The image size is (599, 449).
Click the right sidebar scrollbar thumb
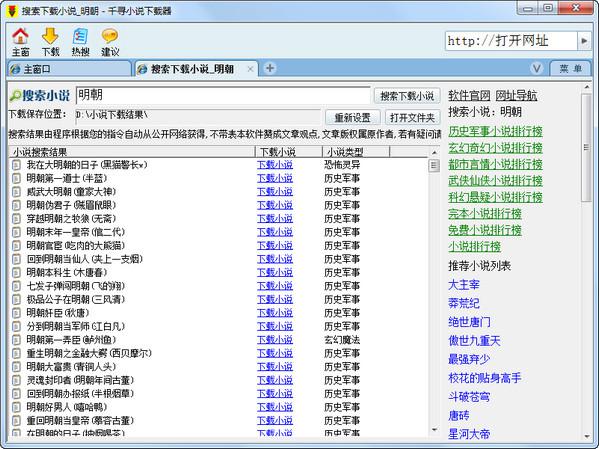pyautogui.click(x=586, y=148)
